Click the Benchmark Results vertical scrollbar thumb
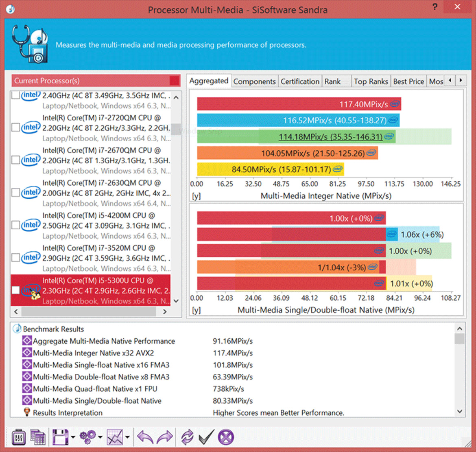 click(x=460, y=339)
